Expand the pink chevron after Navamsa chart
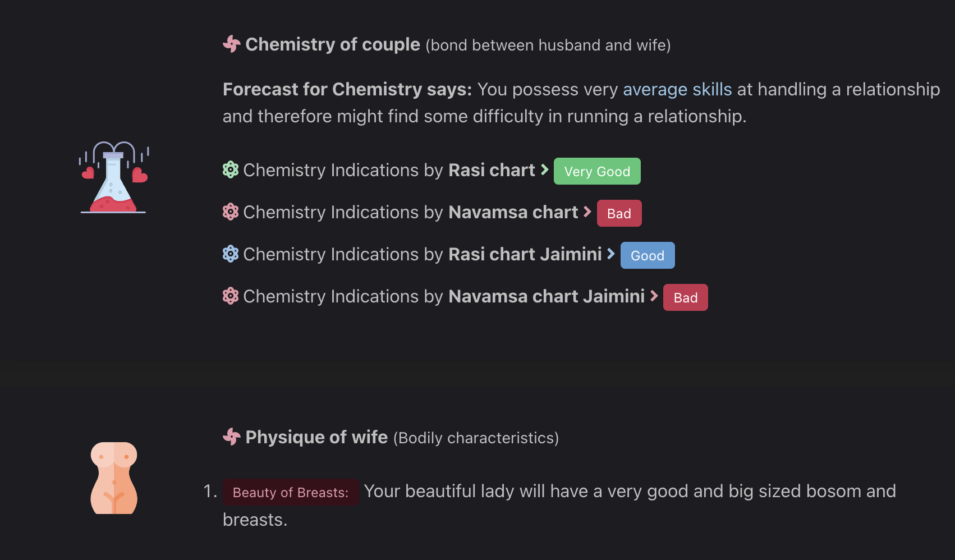Screen dimensions: 955x560 click(x=587, y=212)
